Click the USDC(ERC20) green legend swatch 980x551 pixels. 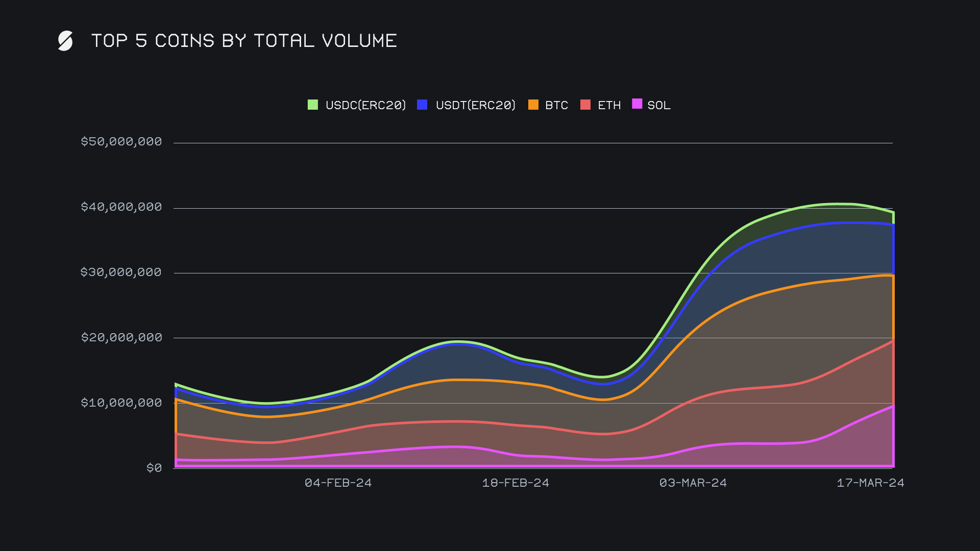312,105
